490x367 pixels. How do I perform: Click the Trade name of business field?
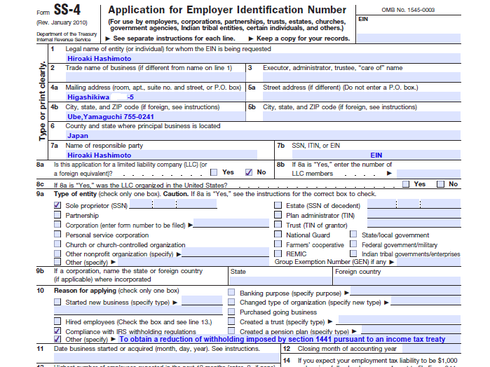155,77
